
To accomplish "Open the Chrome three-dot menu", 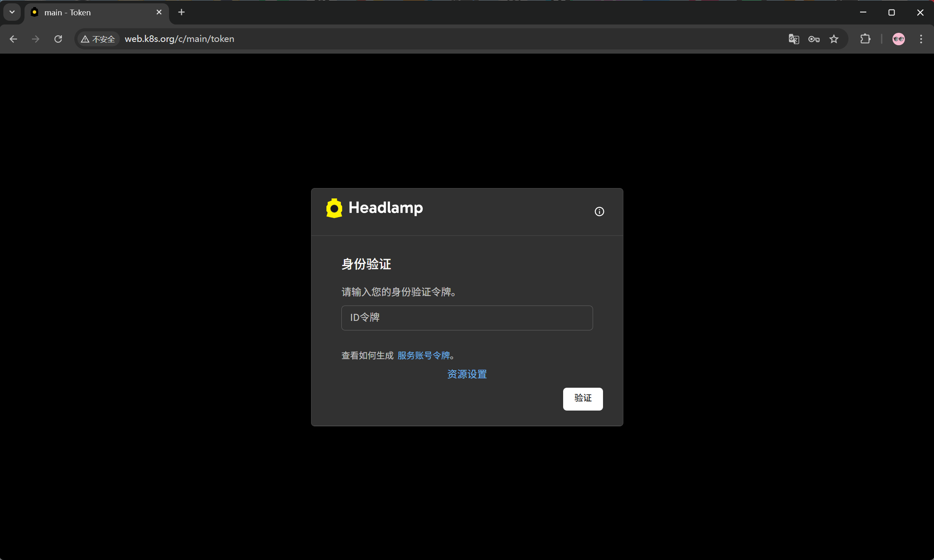I will point(921,39).
